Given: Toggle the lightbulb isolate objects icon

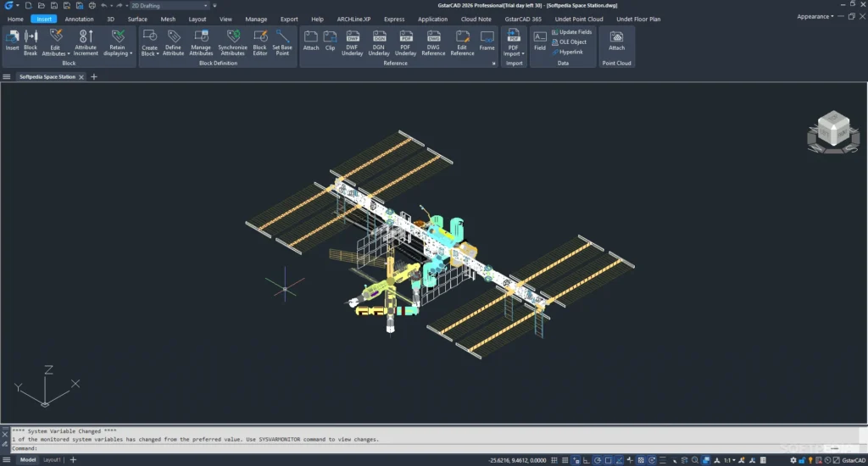Looking at the screenshot, I should 810,460.
